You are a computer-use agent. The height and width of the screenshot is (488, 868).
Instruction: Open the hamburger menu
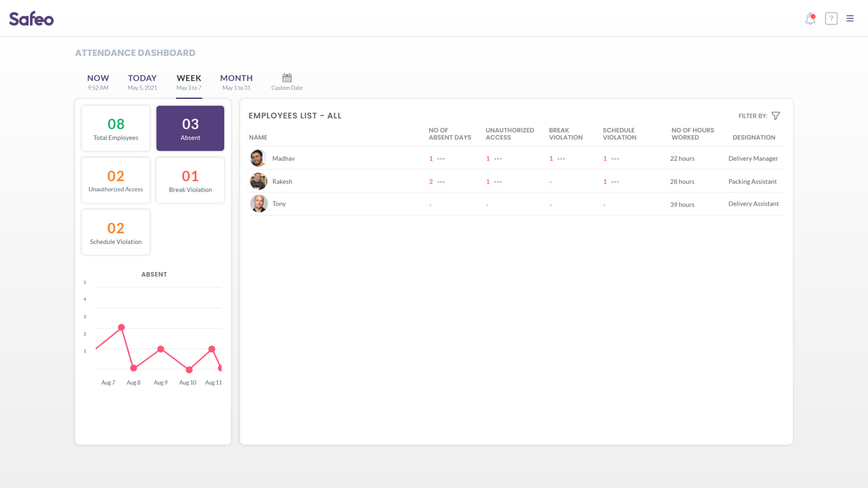pyautogui.click(x=850, y=19)
